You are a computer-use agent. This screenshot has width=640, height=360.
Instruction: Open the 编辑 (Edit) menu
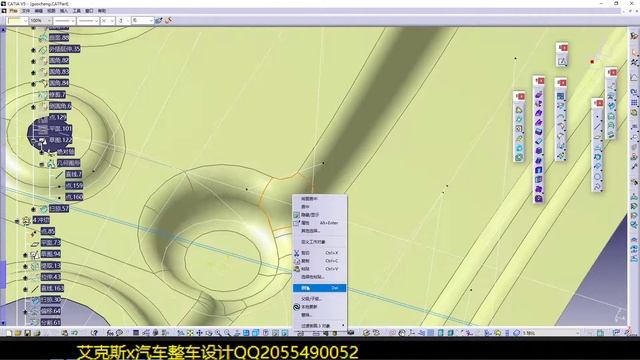click(38, 11)
